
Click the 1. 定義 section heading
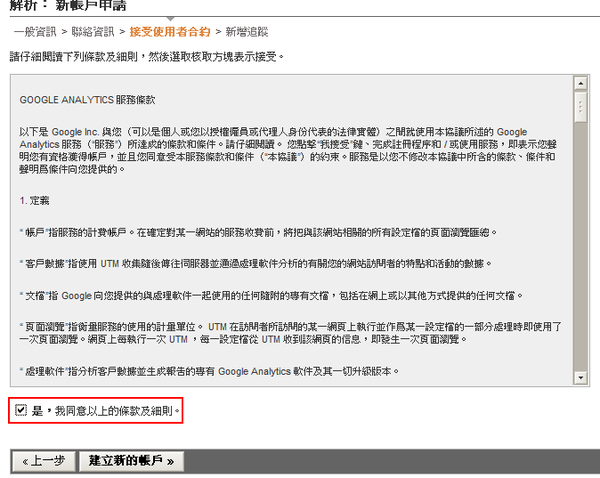pyautogui.click(x=34, y=201)
